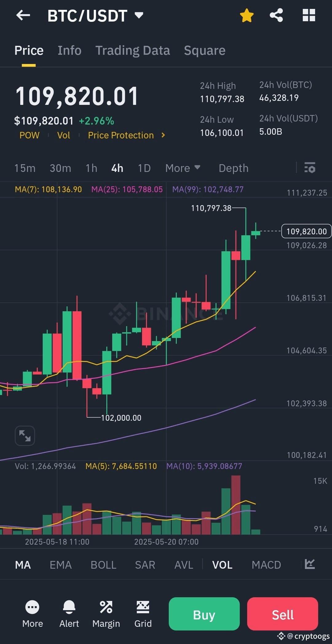This screenshot has width=332, height=644.
Task: Open the share options
Action: [276, 15]
